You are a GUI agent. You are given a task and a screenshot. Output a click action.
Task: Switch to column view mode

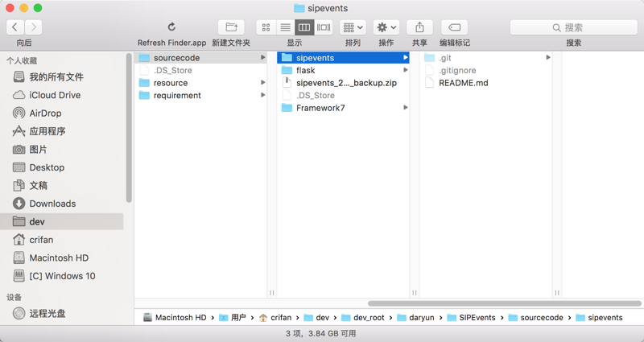[304, 27]
